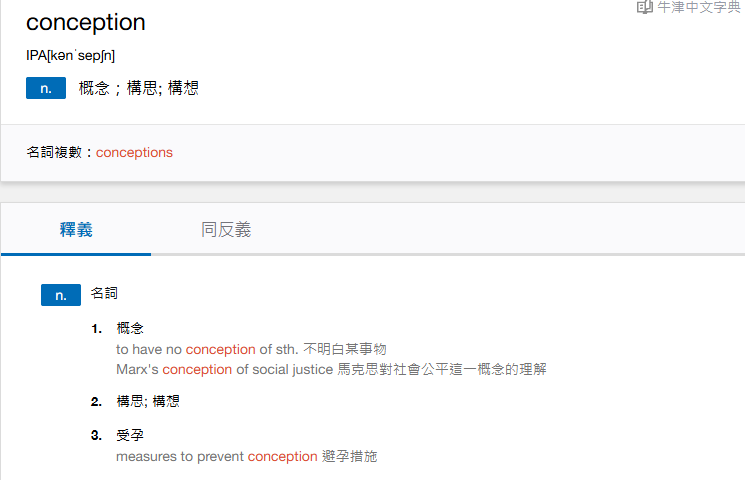Open the plural form conceptions link
745x480 pixels.
(134, 153)
